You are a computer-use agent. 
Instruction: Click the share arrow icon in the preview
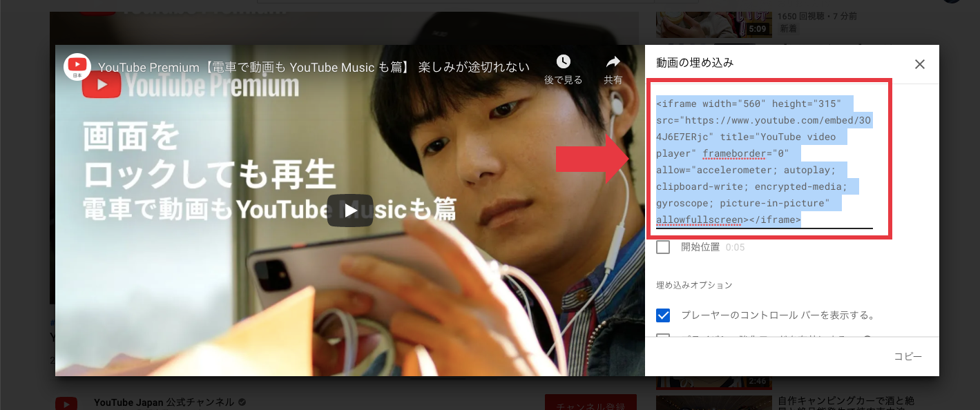point(613,61)
